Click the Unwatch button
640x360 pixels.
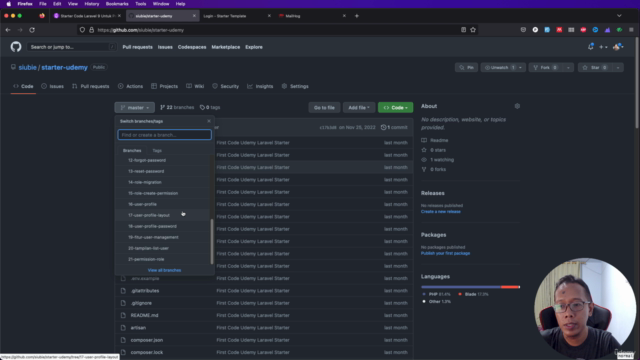[x=499, y=67]
